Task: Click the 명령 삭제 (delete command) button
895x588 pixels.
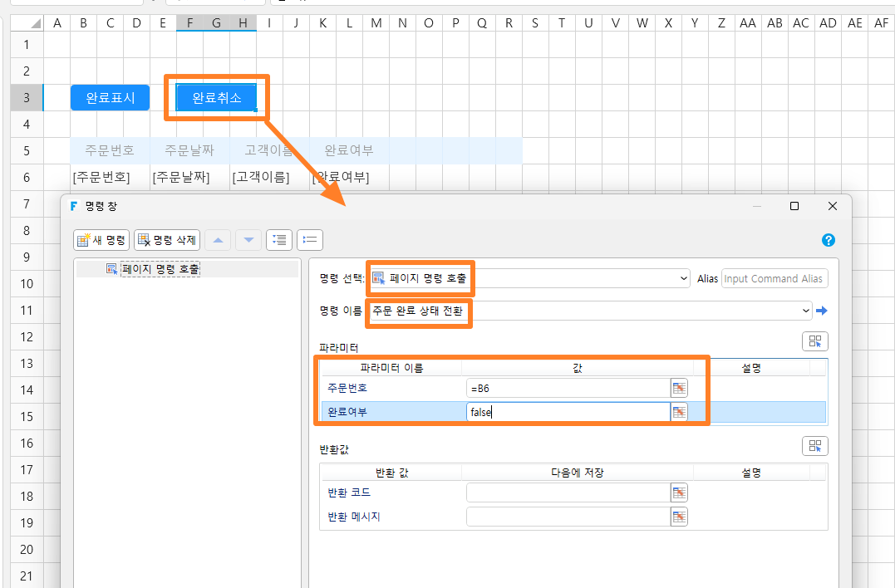Action: tap(167, 240)
